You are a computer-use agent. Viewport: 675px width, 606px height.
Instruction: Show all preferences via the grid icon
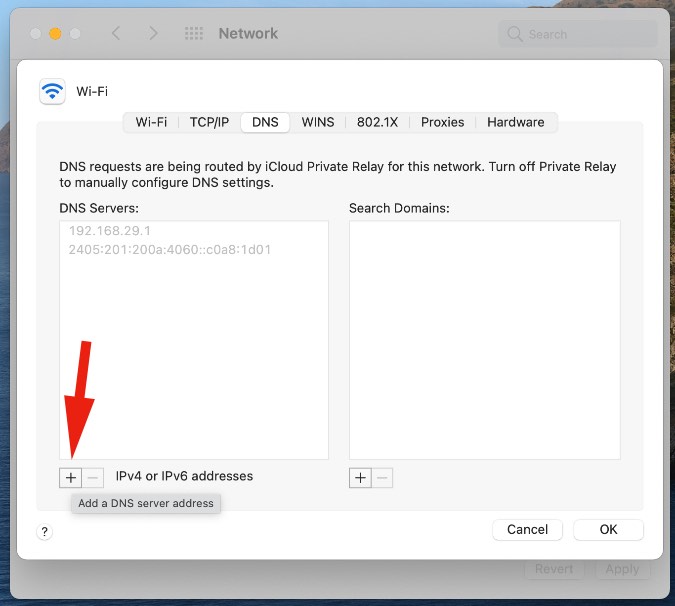click(x=194, y=34)
